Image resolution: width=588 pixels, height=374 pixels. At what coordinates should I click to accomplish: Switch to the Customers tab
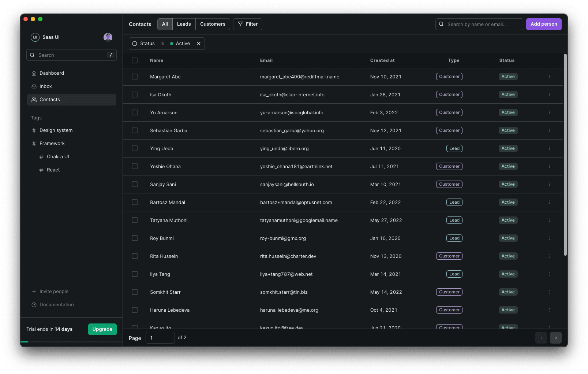pos(213,24)
